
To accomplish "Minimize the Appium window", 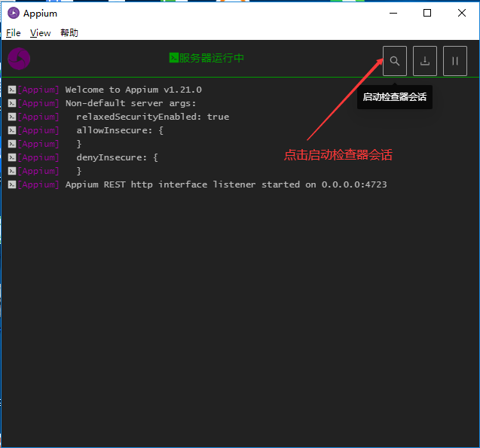I will (x=393, y=13).
